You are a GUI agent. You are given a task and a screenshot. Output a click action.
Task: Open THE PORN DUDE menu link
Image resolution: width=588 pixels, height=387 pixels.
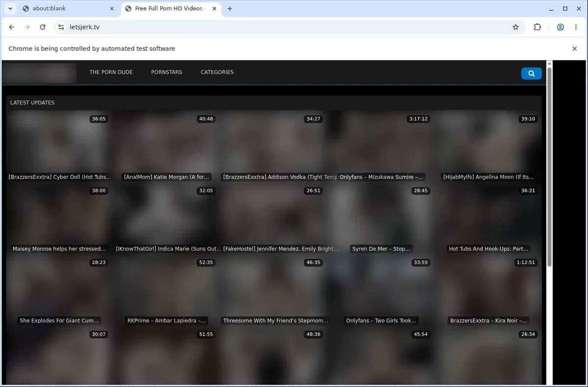111,72
